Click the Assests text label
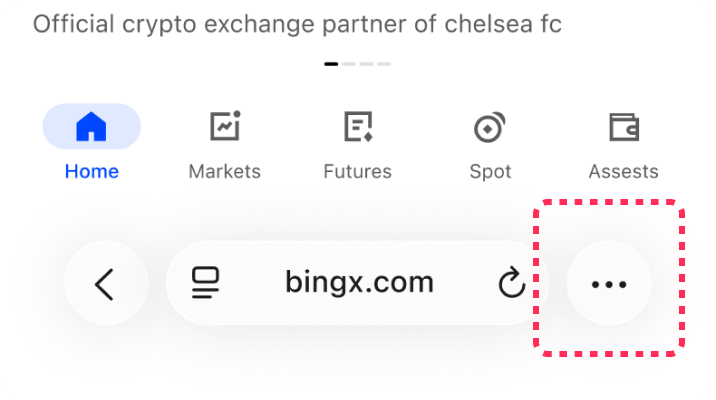The width and height of the screenshot is (716, 400). (624, 171)
